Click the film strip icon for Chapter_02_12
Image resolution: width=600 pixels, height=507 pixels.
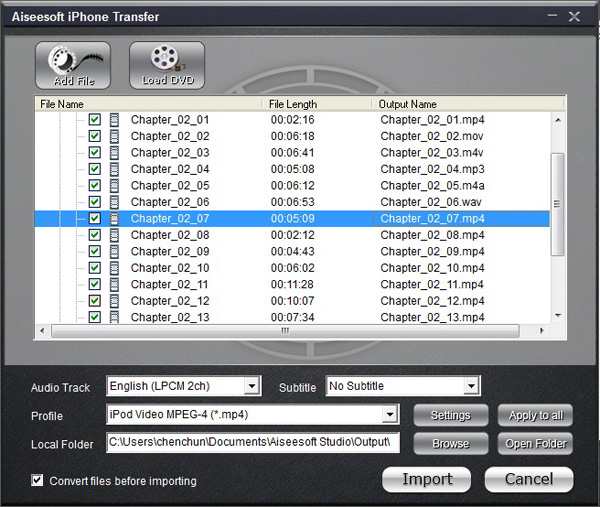(x=114, y=301)
